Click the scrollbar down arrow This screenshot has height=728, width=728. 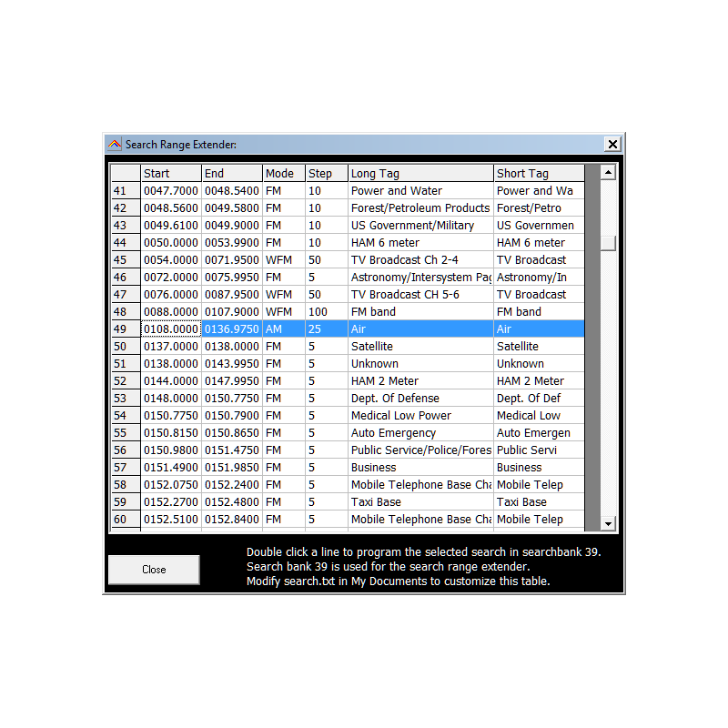point(607,521)
